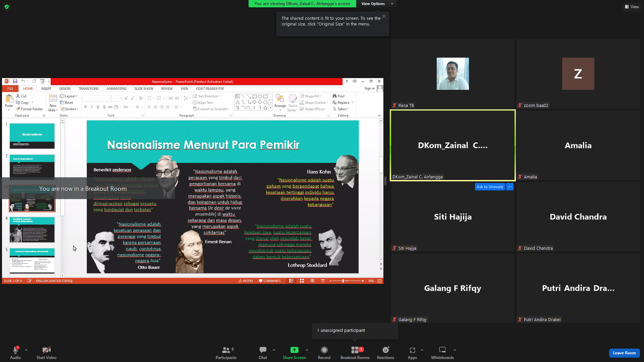
Task: Click Resa TB video tile
Action: point(453,74)
